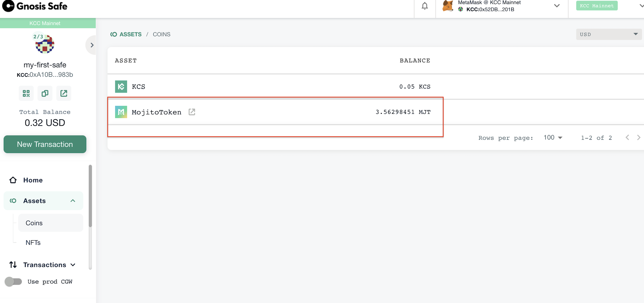Open the USD currency dropdown
The width and height of the screenshot is (644, 303).
click(x=609, y=34)
